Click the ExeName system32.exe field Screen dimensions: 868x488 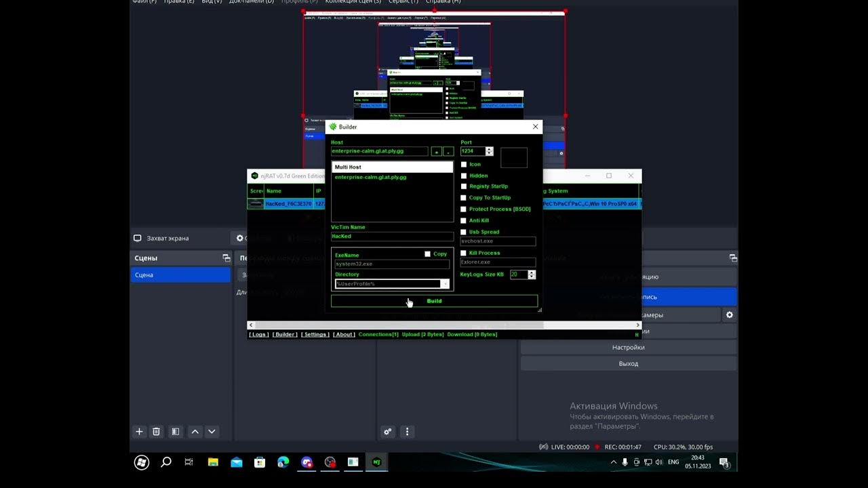392,264
